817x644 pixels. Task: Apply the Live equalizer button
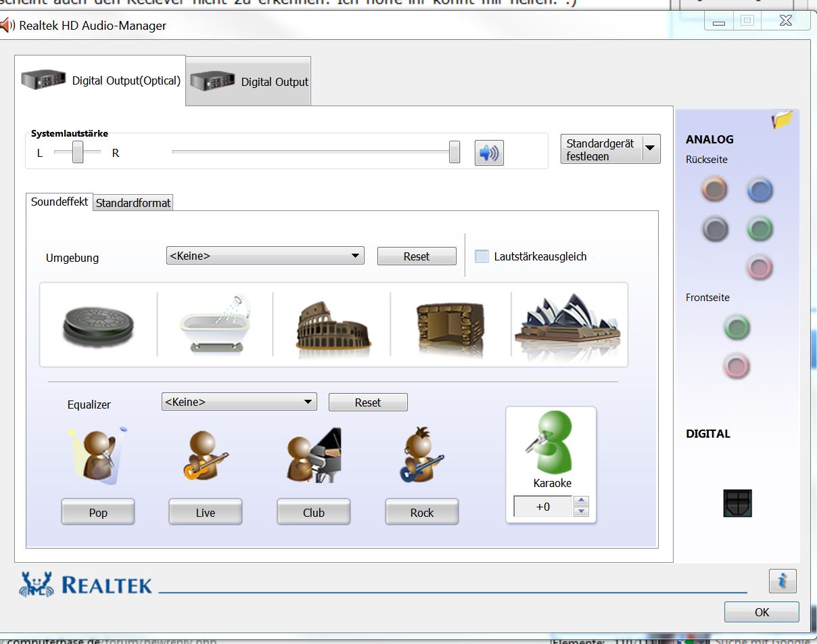pyautogui.click(x=206, y=512)
